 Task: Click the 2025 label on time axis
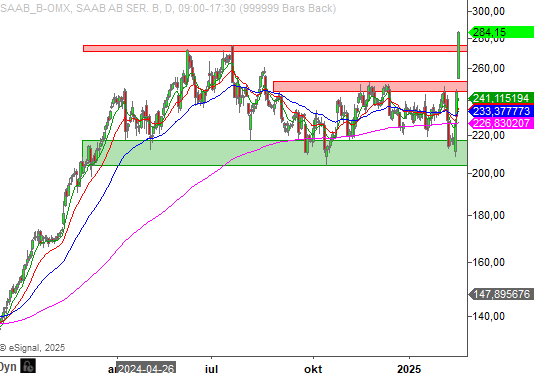click(409, 369)
